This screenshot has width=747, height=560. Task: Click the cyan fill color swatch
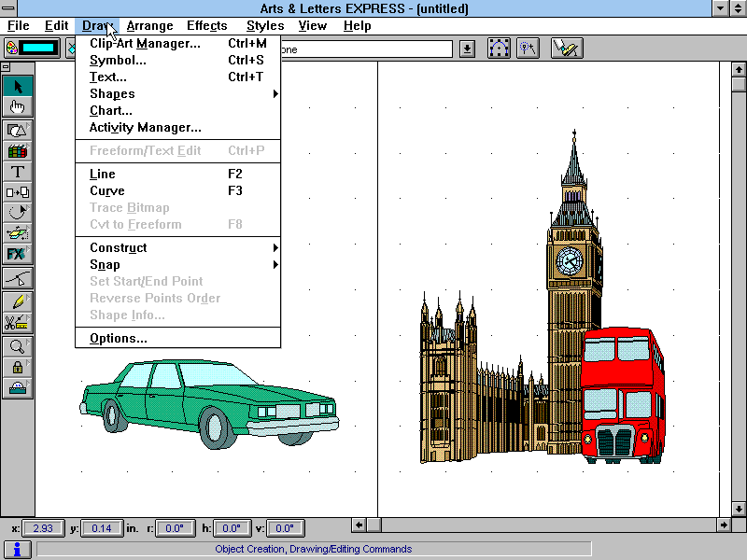[x=38, y=49]
